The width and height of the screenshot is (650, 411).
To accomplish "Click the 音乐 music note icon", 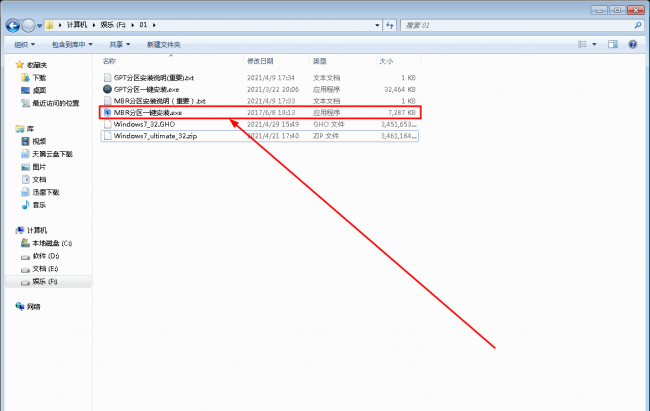I will pos(25,205).
